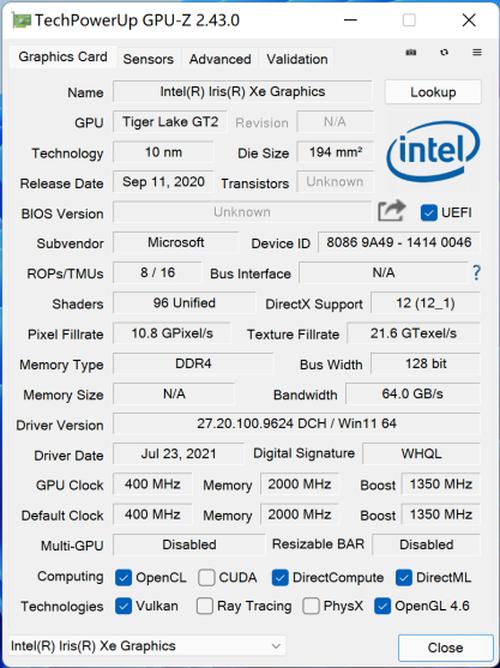Go to the Validation tab
This screenshot has width=500, height=668.
[297, 59]
